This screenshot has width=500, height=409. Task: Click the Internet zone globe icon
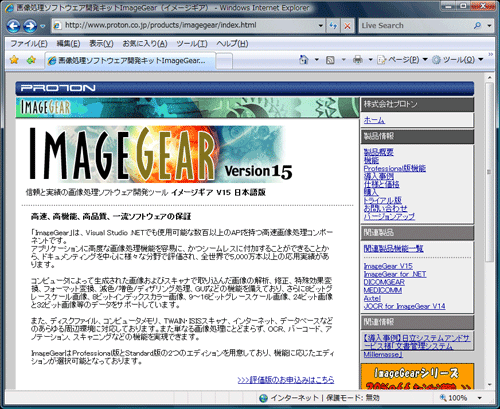tap(263, 398)
